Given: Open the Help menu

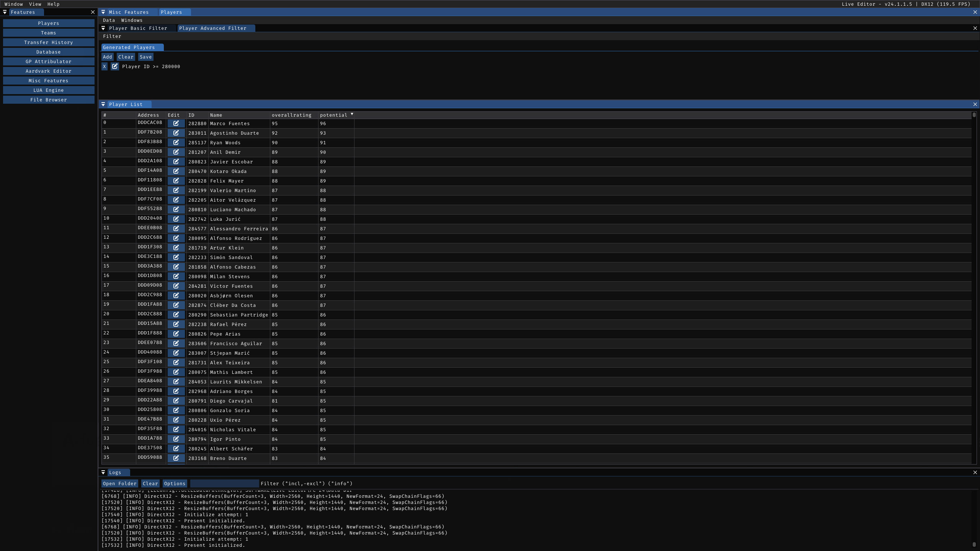Looking at the screenshot, I should click(53, 4).
